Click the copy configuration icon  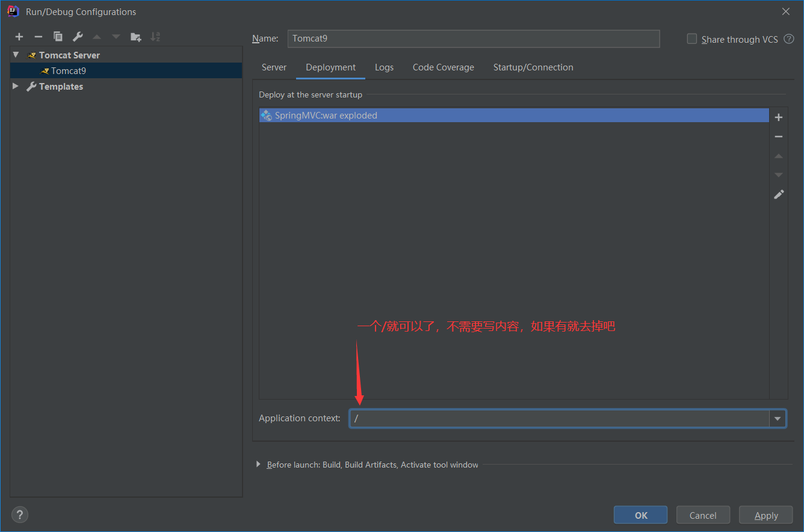point(58,37)
